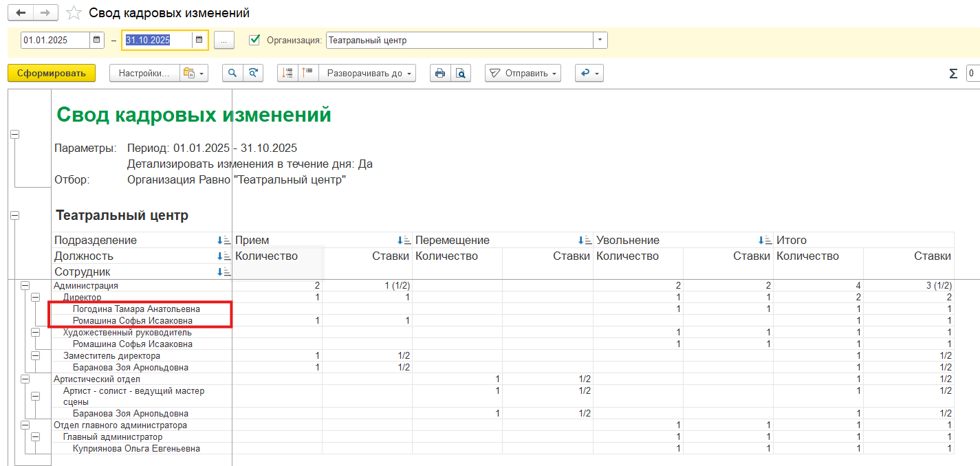Collapse the Главный администратор group
Viewport: 980px width, 466px height.
[x=35, y=436]
